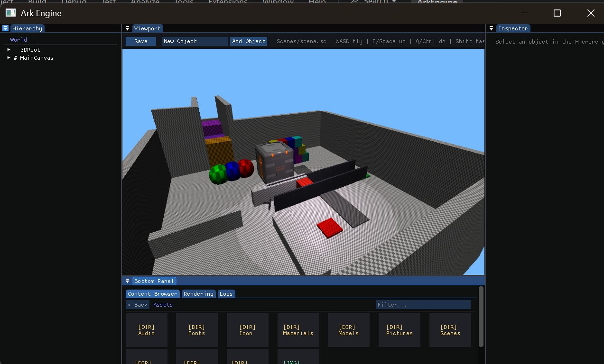This screenshot has height=364, width=604.
Task: Click the Ark Engine title bar icon
Action: 10,13
